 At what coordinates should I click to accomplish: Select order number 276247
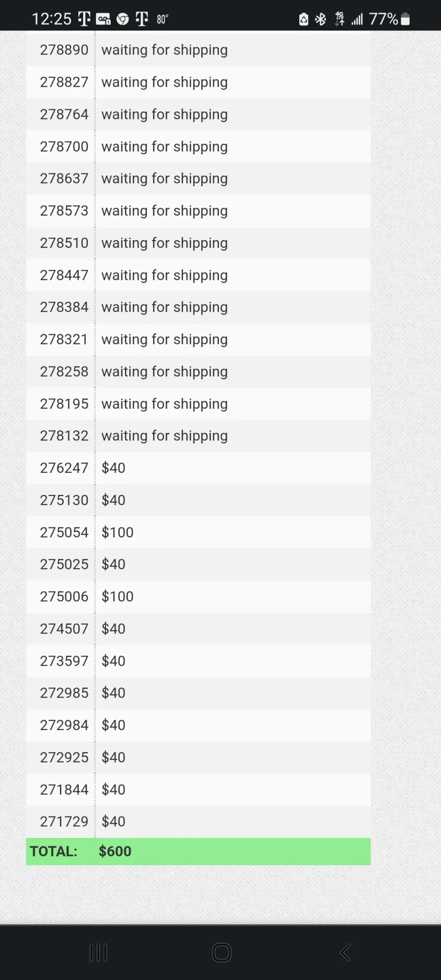(x=64, y=468)
